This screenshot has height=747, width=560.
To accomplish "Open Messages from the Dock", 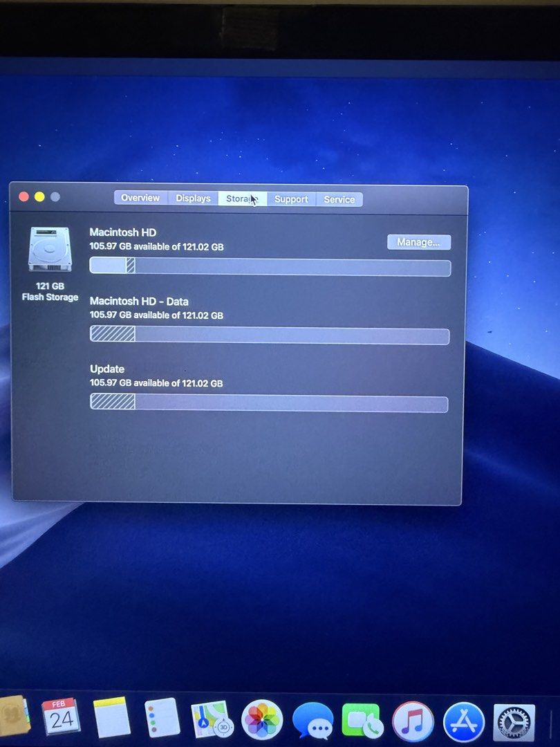I will tap(313, 721).
